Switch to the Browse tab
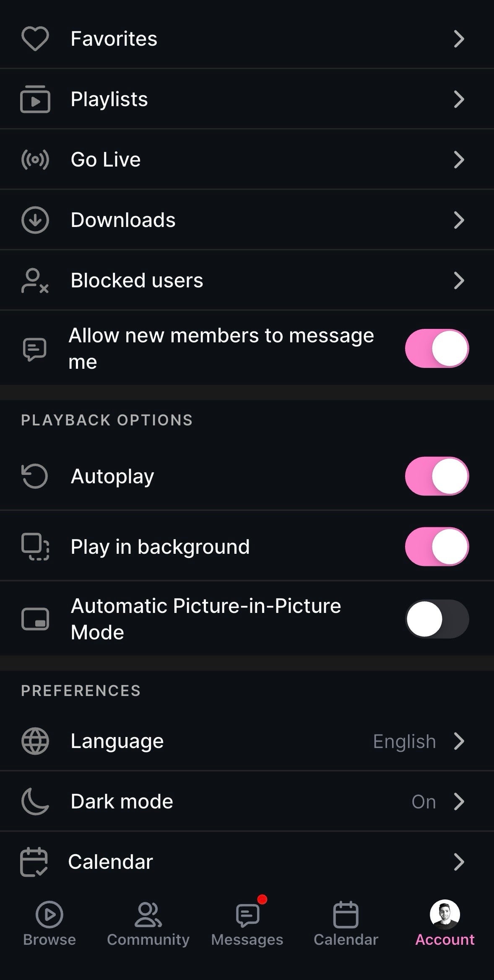Viewport: 494px width, 980px height. click(x=49, y=923)
